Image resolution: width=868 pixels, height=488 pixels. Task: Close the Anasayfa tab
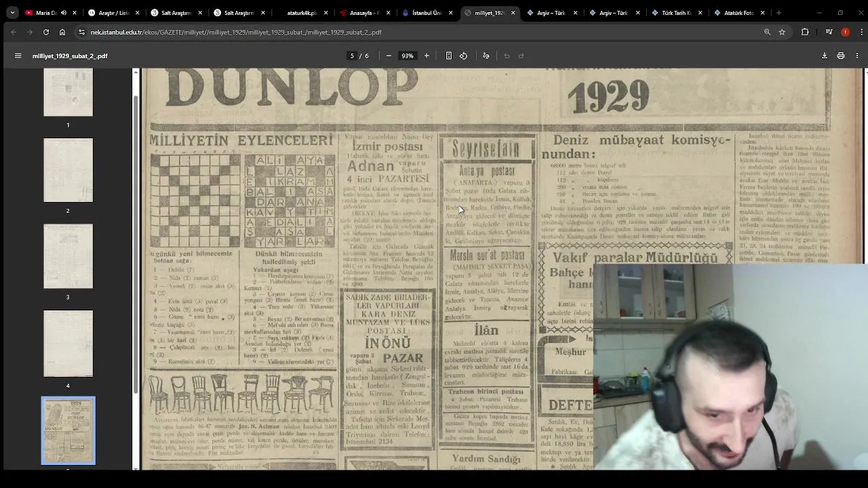click(x=388, y=12)
